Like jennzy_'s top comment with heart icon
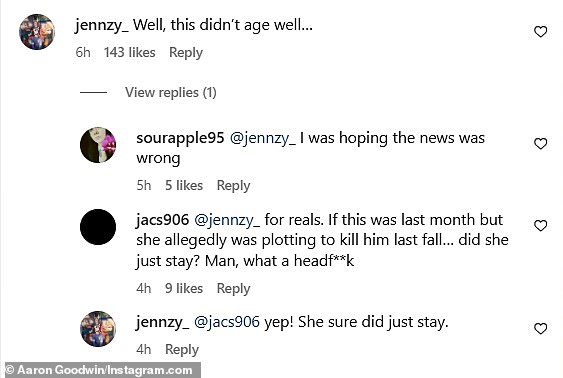Viewport: 563px width, 378px height. click(540, 32)
